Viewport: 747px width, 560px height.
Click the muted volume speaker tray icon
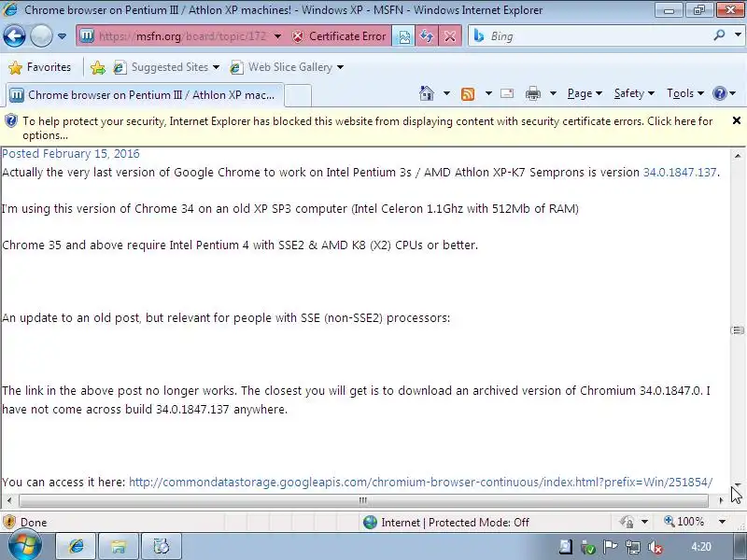[655, 547]
